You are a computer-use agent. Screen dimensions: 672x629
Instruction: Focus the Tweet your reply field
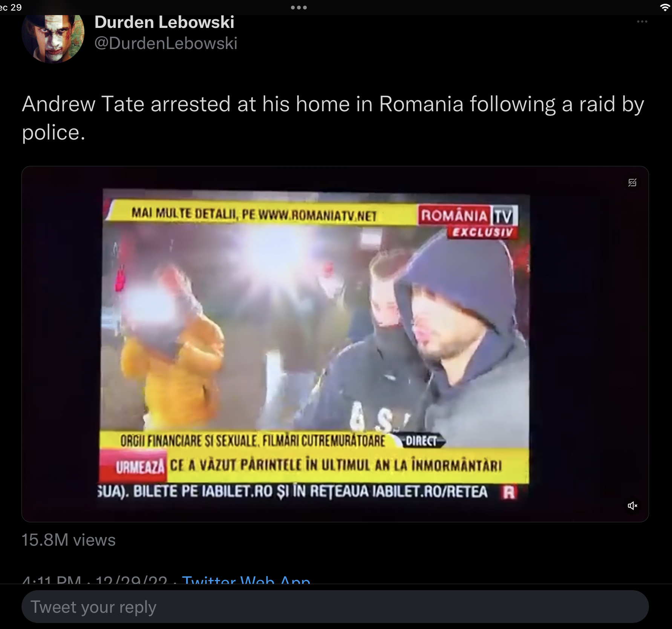335,607
